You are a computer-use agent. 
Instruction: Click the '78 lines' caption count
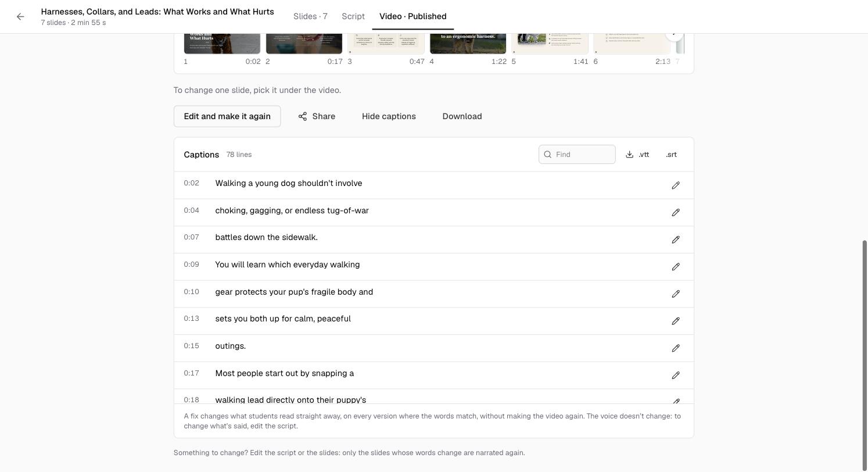[239, 155]
